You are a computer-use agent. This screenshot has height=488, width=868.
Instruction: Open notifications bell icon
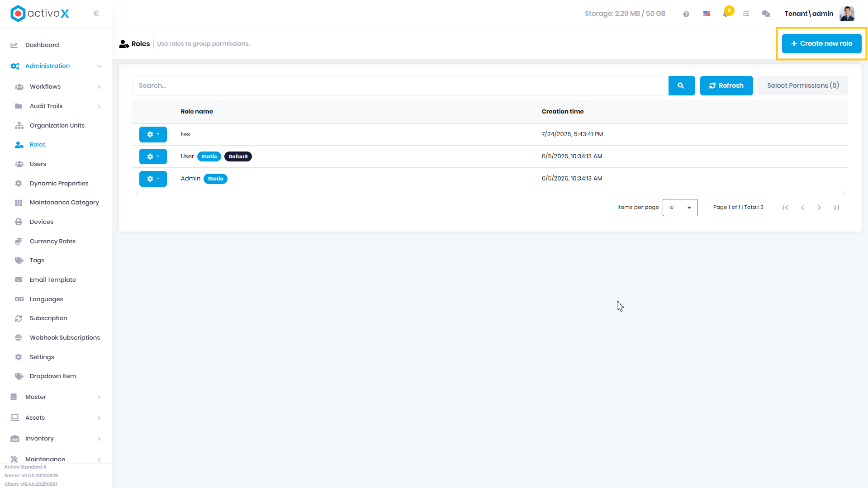click(x=726, y=14)
